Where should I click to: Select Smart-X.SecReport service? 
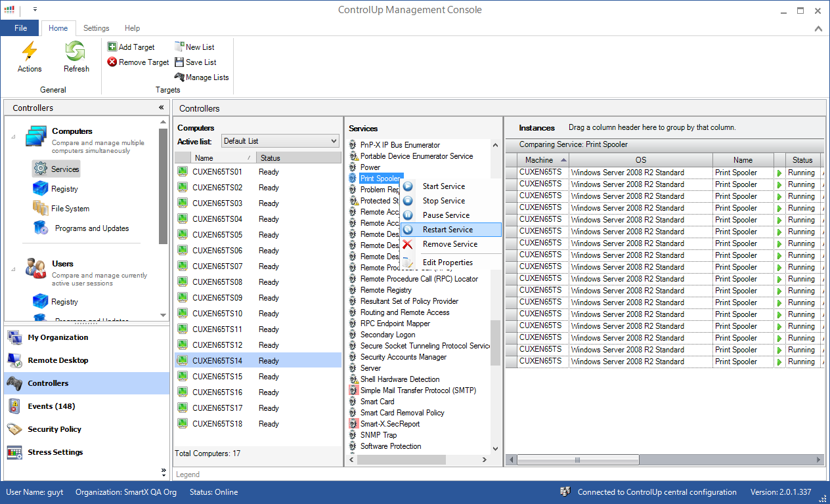[390, 424]
